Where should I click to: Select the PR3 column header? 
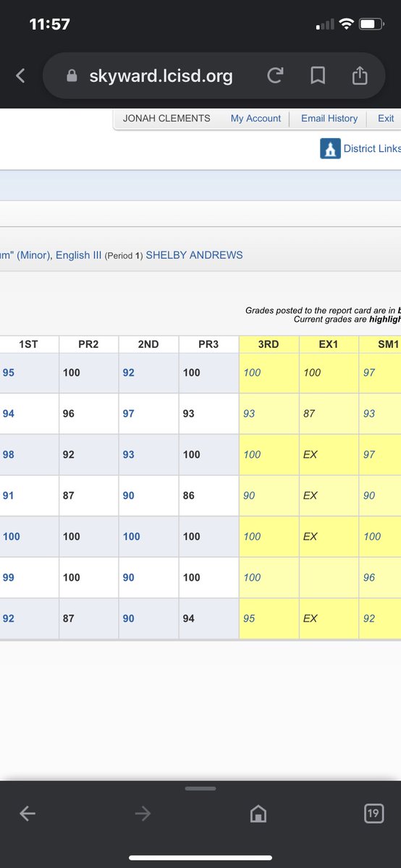[208, 344]
